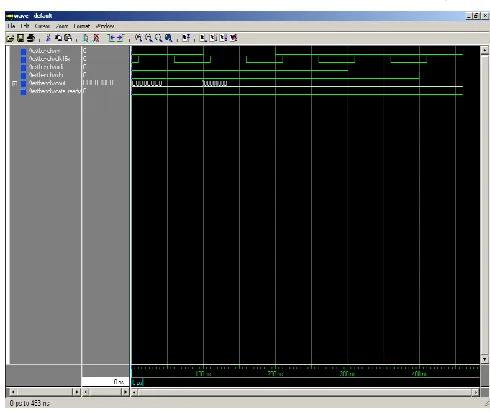
Task: Click the 300 ns mark on the time axis
Action: point(347,374)
